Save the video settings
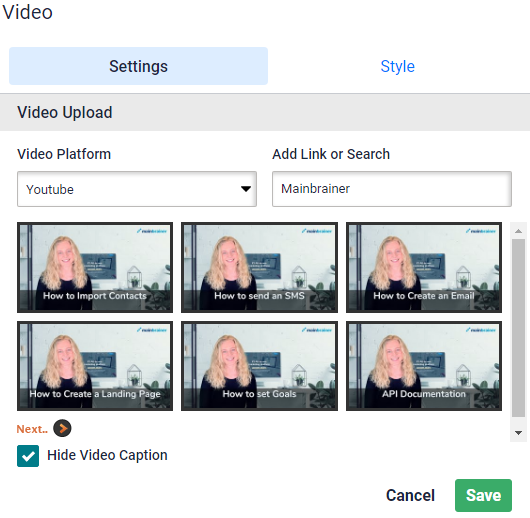 coord(483,495)
